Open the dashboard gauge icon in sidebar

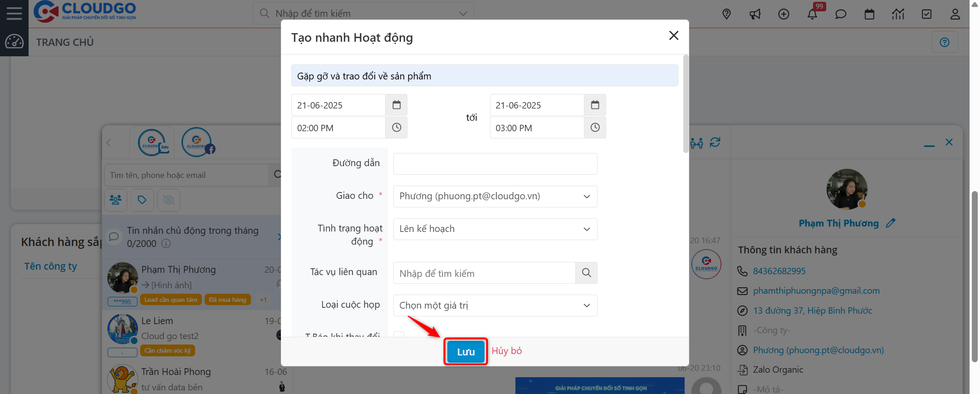tap(14, 42)
